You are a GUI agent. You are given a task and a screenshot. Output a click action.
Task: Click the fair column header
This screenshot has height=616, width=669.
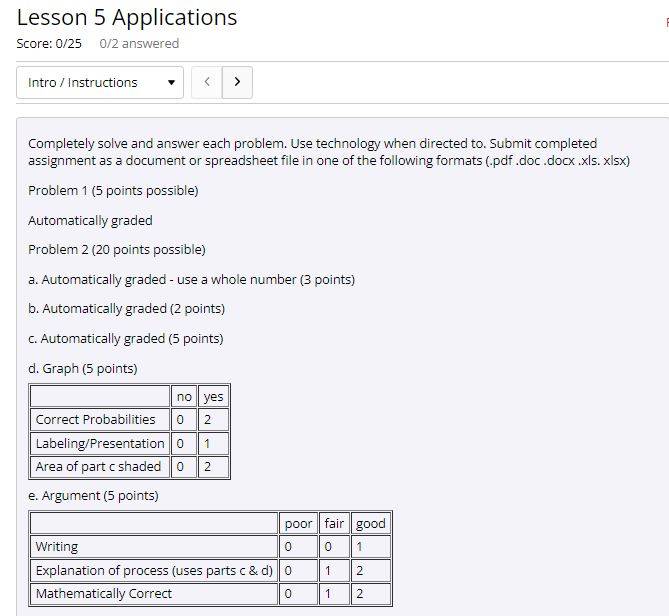[334, 523]
